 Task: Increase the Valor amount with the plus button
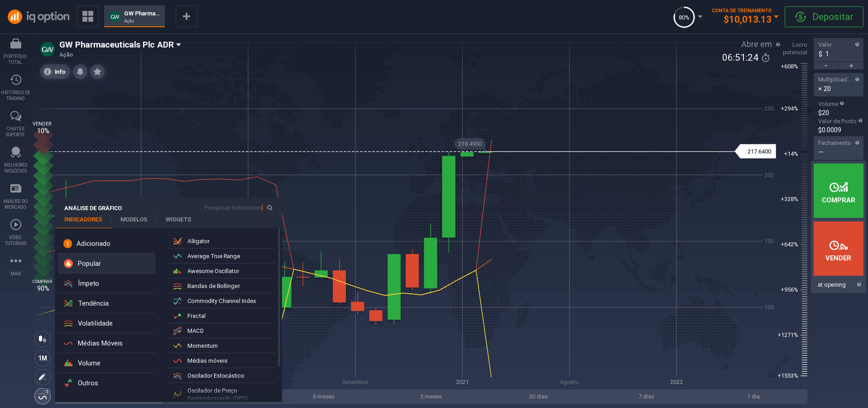851,66
